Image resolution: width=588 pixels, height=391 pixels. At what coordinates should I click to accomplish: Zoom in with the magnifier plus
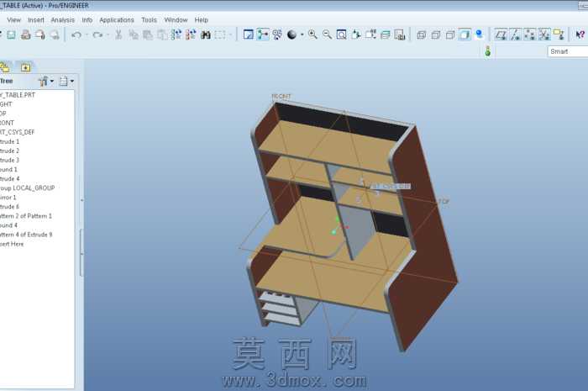[312, 35]
